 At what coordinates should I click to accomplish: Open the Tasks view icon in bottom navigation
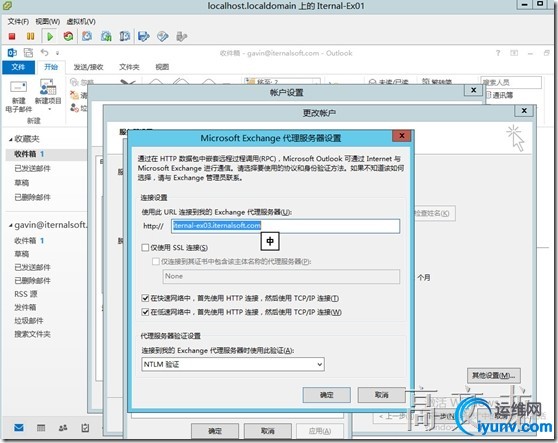85,428
